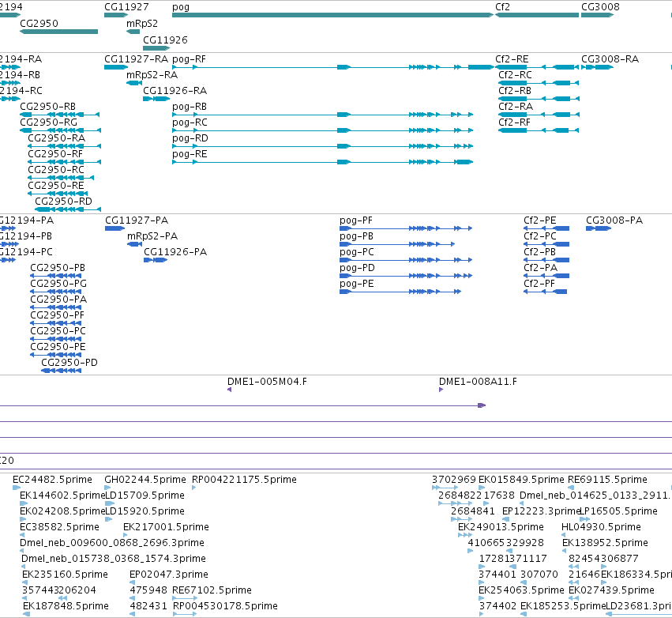
Task: Select protein label CG2950-PF
Action: (x=57, y=315)
